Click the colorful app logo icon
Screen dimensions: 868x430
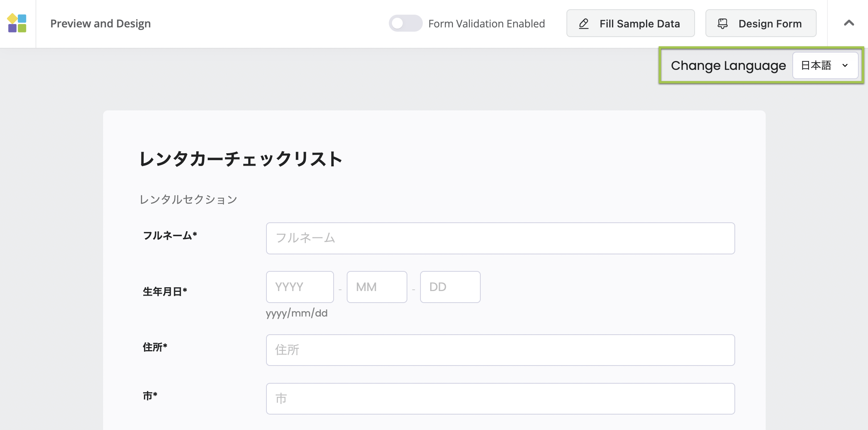point(17,23)
